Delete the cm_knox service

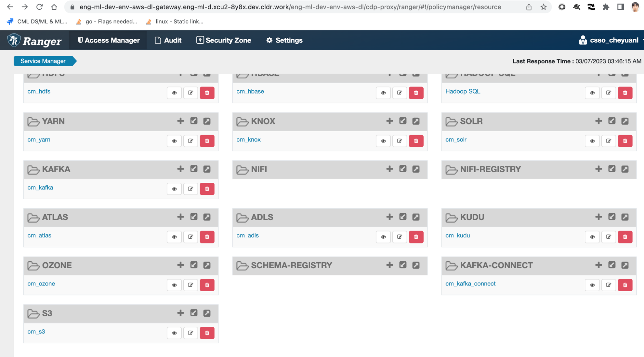(416, 141)
